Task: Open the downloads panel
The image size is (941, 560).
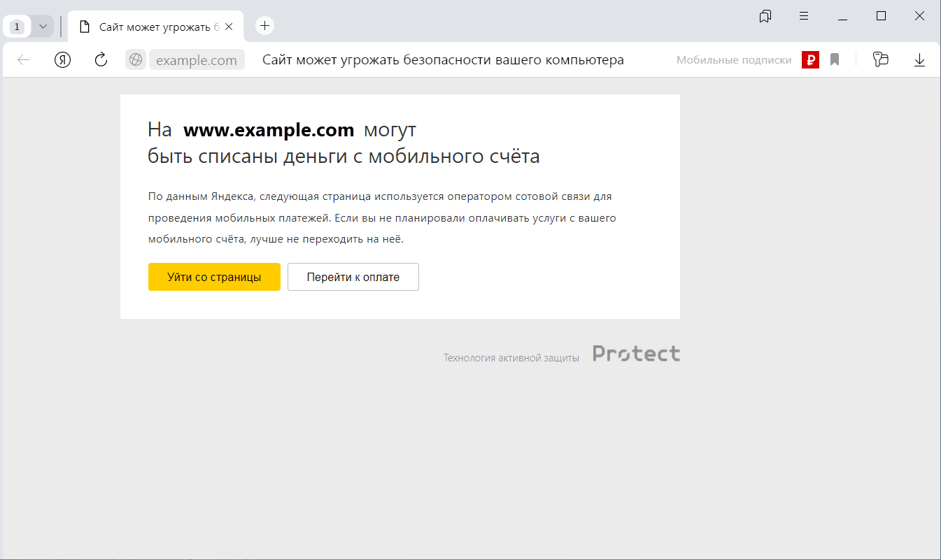Action: tap(919, 60)
